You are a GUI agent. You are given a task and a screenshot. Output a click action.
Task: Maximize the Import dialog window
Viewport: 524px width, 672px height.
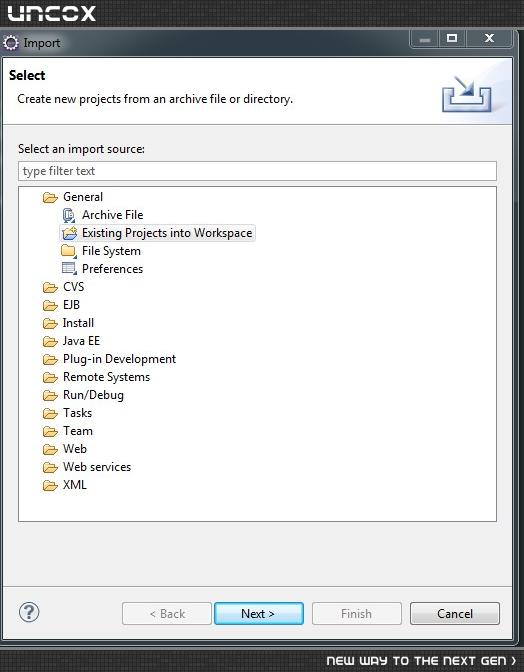(452, 39)
